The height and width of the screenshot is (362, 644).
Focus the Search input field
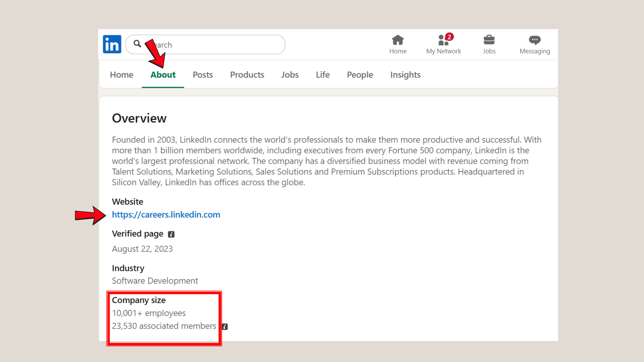coord(205,45)
